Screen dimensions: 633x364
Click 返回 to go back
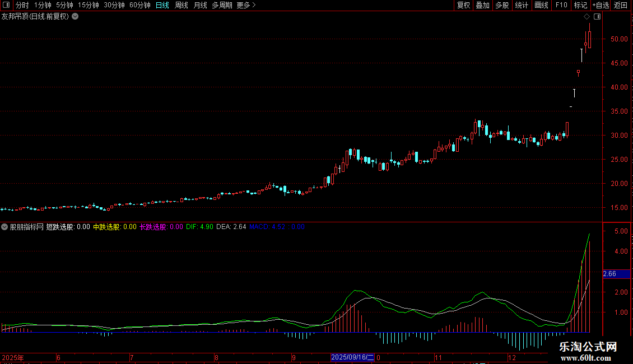click(621, 5)
